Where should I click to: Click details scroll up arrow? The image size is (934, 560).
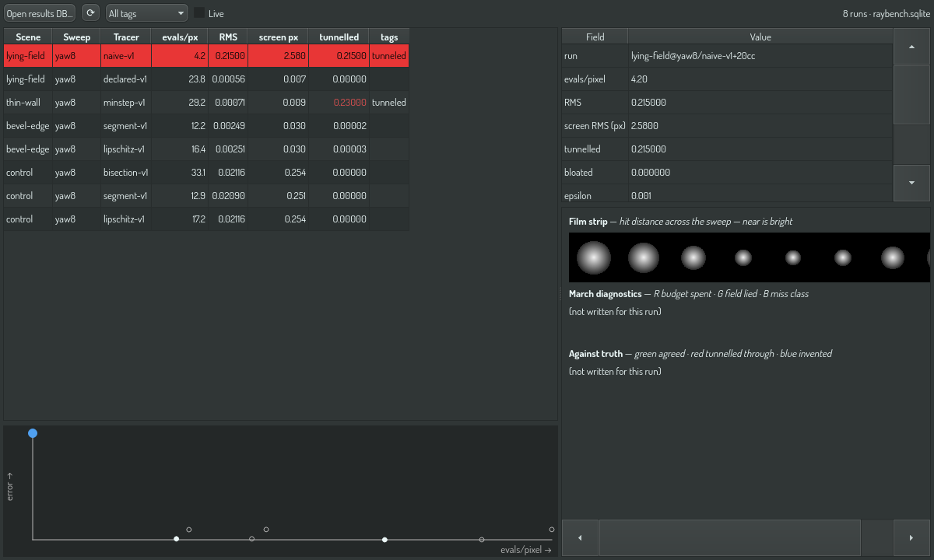pos(911,47)
